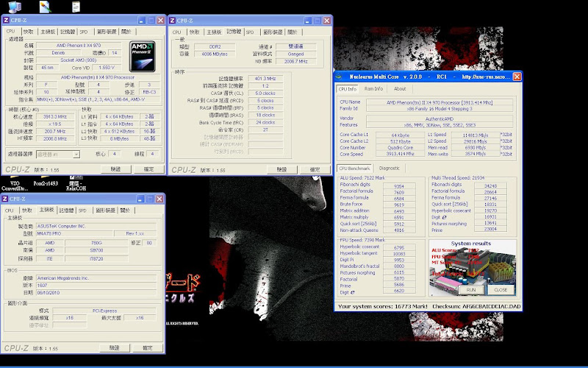588x368 pixels.
Task: Minimize the CPU-Z mainboard window
Action: pyautogui.click(x=140, y=199)
